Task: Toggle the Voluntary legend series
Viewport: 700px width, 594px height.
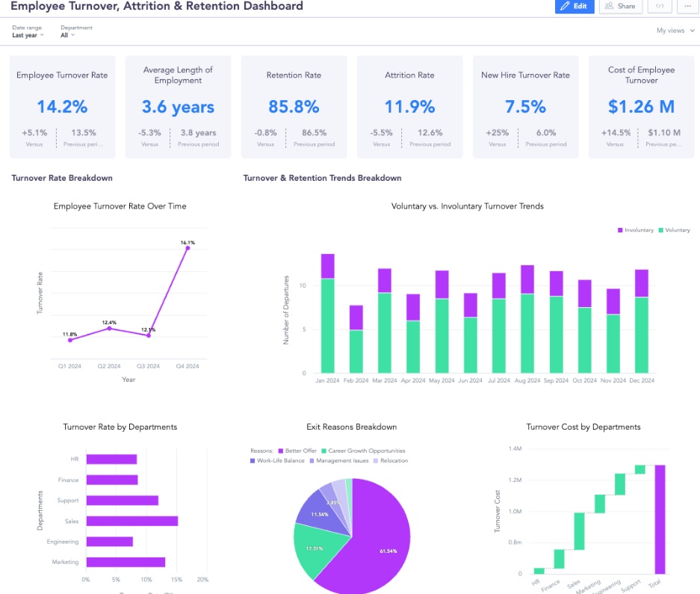Action: tap(675, 230)
